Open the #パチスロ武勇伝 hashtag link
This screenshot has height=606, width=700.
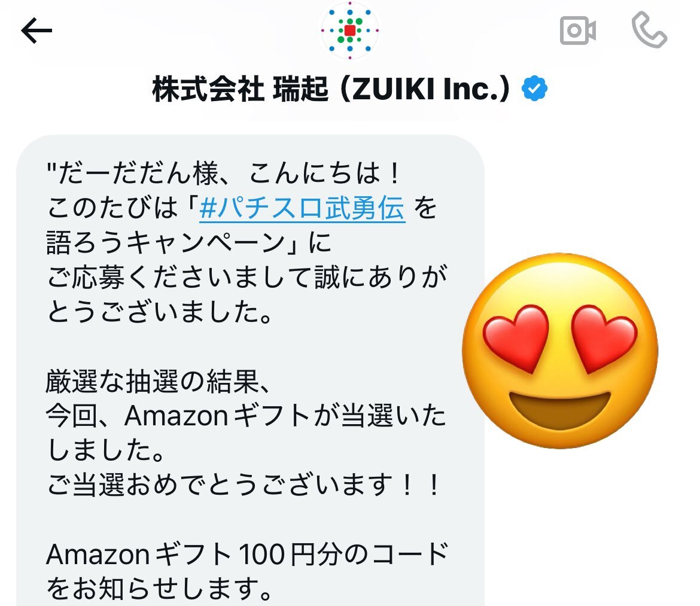click(302, 208)
